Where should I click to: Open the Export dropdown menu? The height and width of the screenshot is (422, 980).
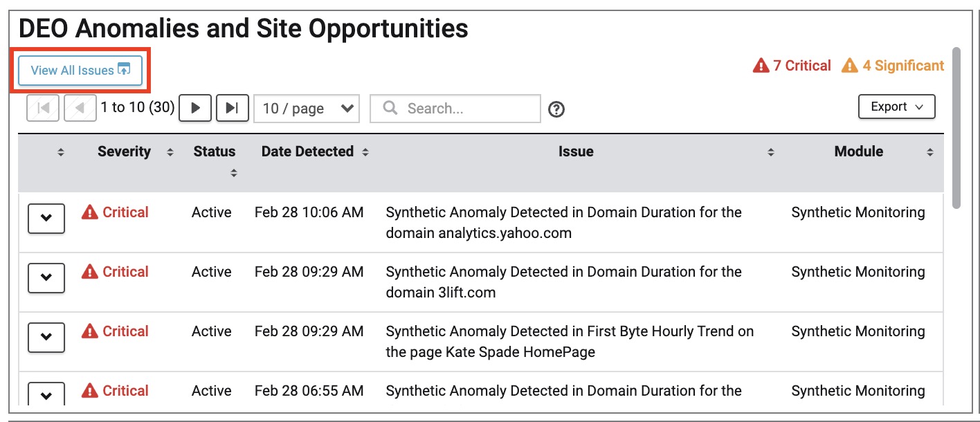(897, 107)
